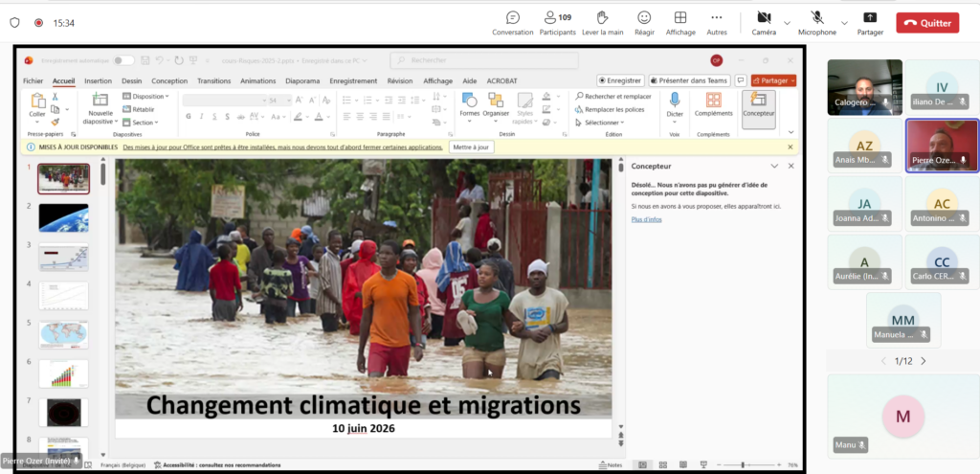The width and height of the screenshot is (980, 474).
Task: Show the Participants list
Action: click(557, 23)
